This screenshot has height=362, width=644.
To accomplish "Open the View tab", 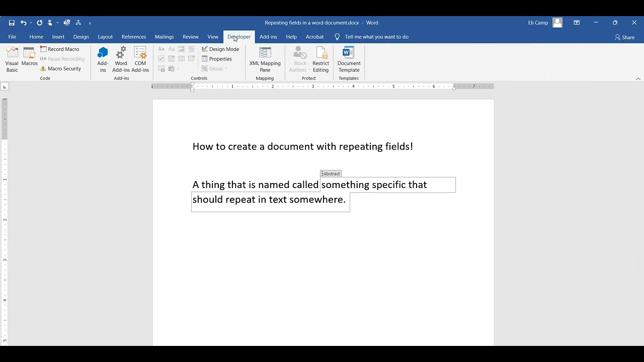I will 213,37.
